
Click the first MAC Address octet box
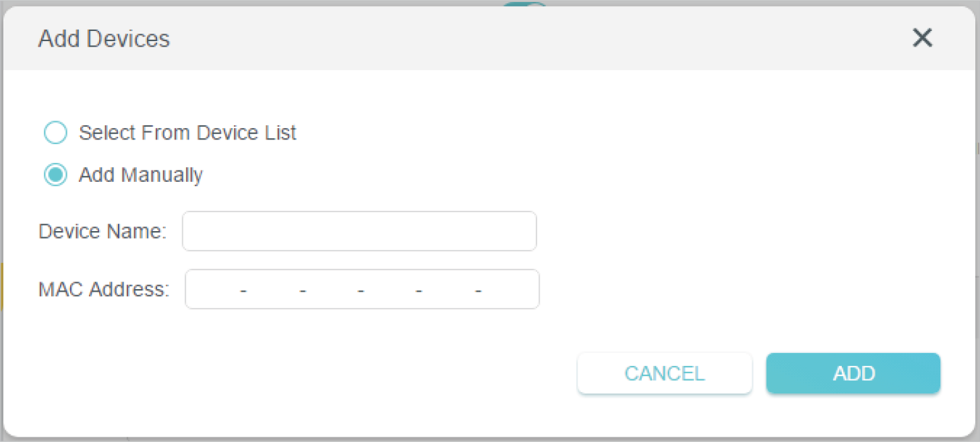[214, 290]
